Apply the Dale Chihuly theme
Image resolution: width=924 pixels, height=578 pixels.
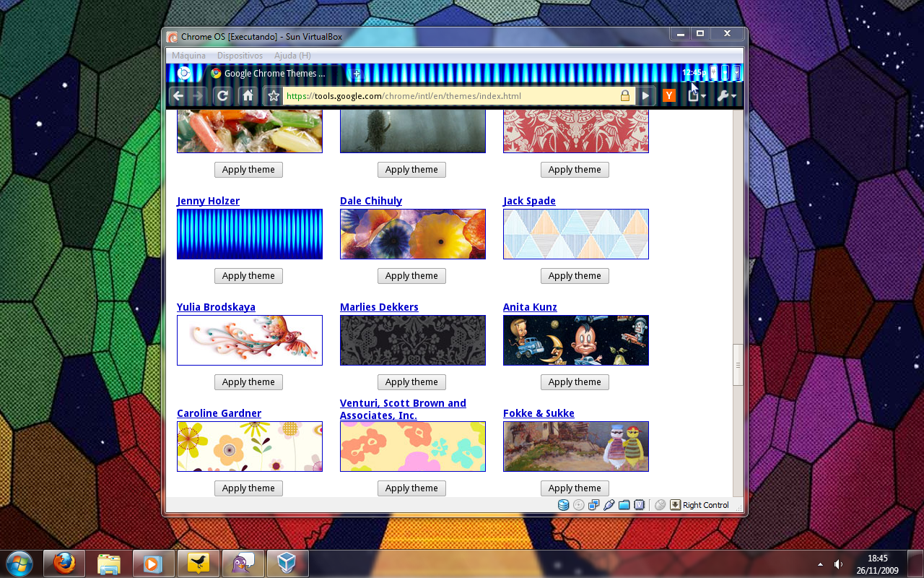click(x=411, y=276)
